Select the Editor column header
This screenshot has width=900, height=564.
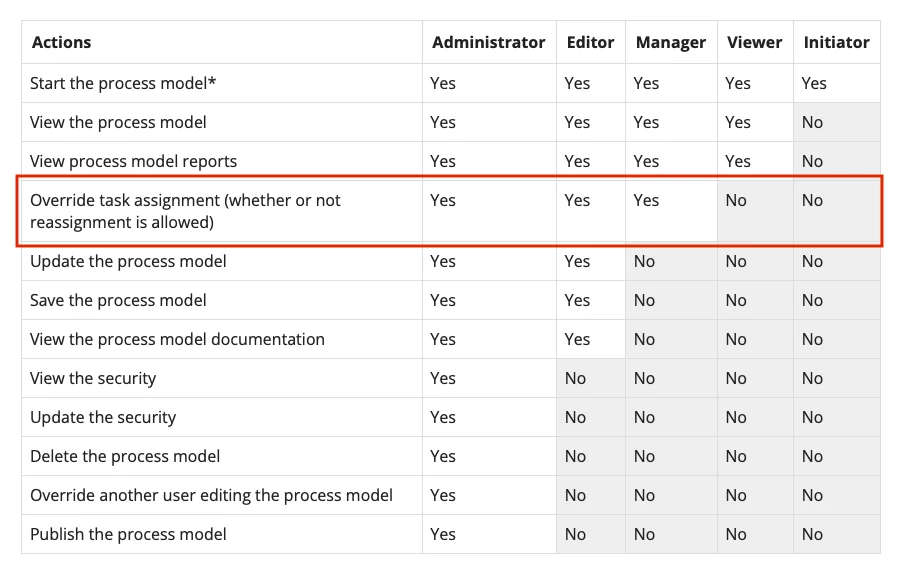(590, 42)
